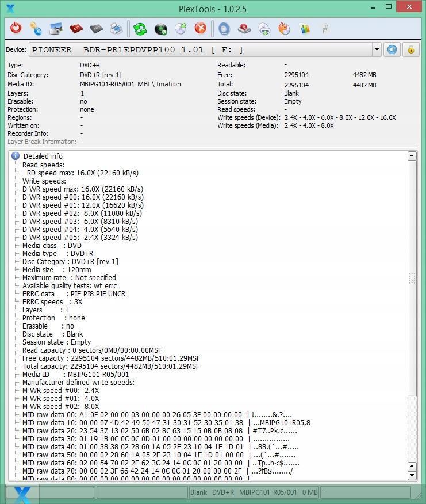Select 'MID raw data 00' row
Image resolution: width=426 pixels, height=504 pixels.
coord(157,415)
